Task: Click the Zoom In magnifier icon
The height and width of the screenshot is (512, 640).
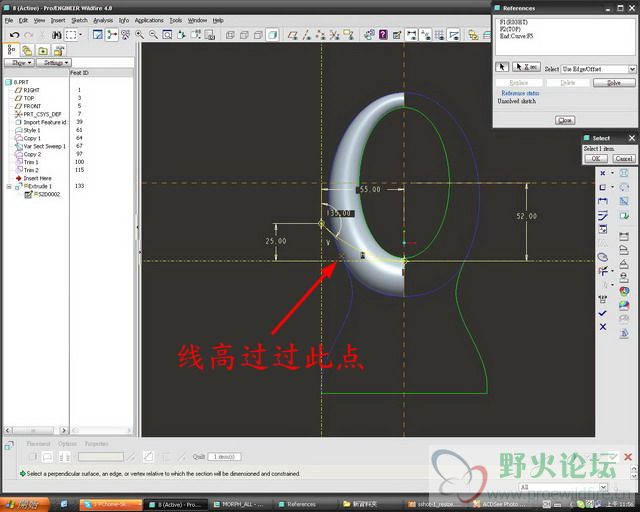Action: [140, 35]
